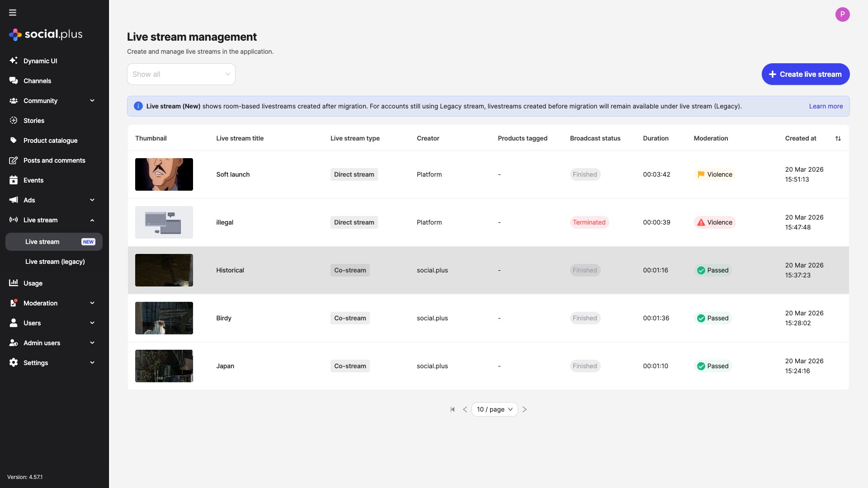Image resolution: width=868 pixels, height=488 pixels.
Task: Click Passed badge on Japan row
Action: (x=713, y=366)
